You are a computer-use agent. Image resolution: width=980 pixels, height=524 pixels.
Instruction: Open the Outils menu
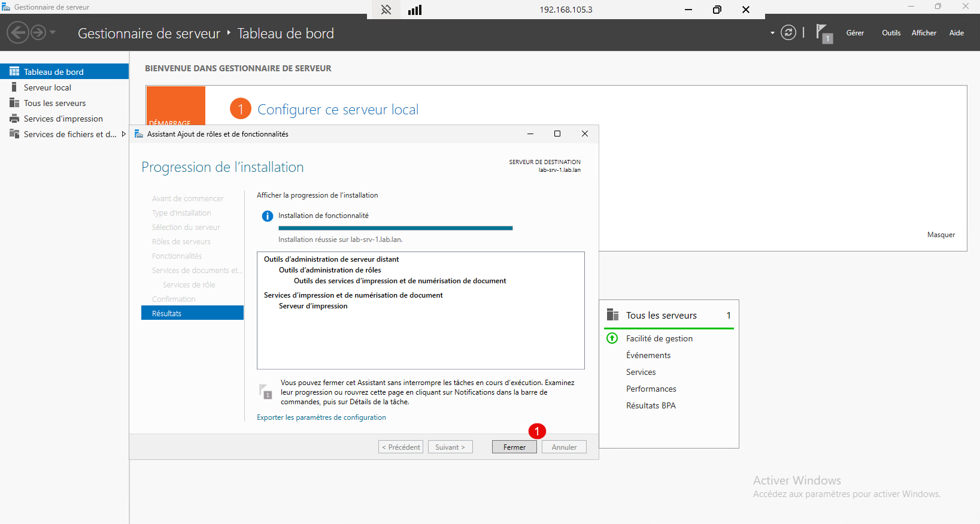point(891,33)
